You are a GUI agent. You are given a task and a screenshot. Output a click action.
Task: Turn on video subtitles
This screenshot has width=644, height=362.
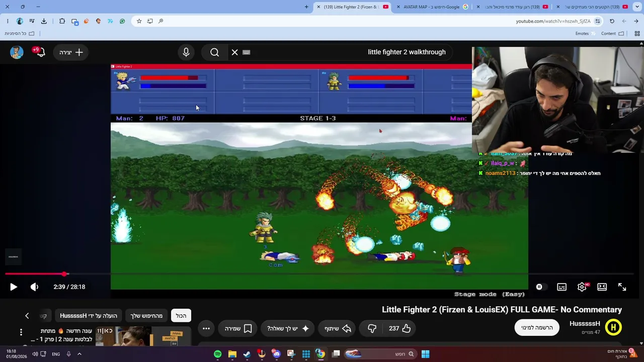tap(561, 287)
